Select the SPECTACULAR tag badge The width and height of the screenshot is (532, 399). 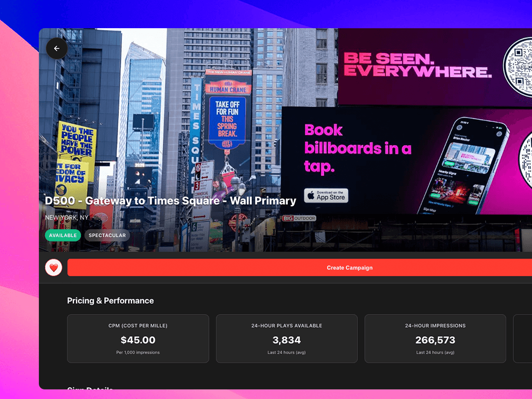[107, 236]
